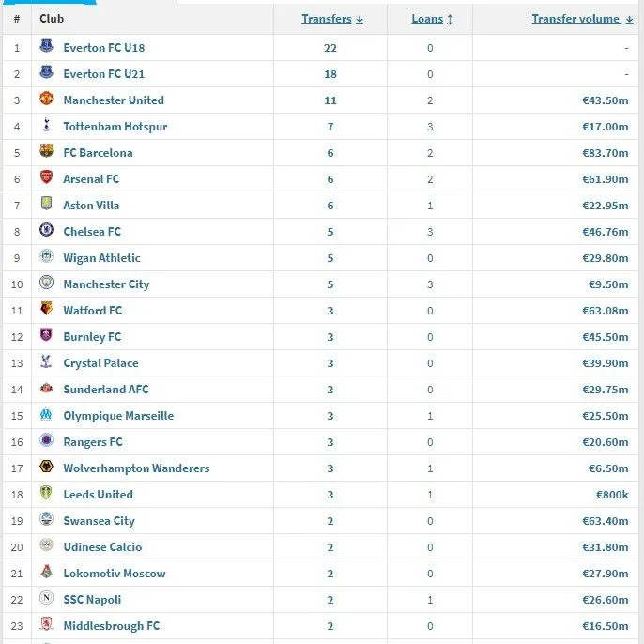Click the Club column header

[52, 19]
